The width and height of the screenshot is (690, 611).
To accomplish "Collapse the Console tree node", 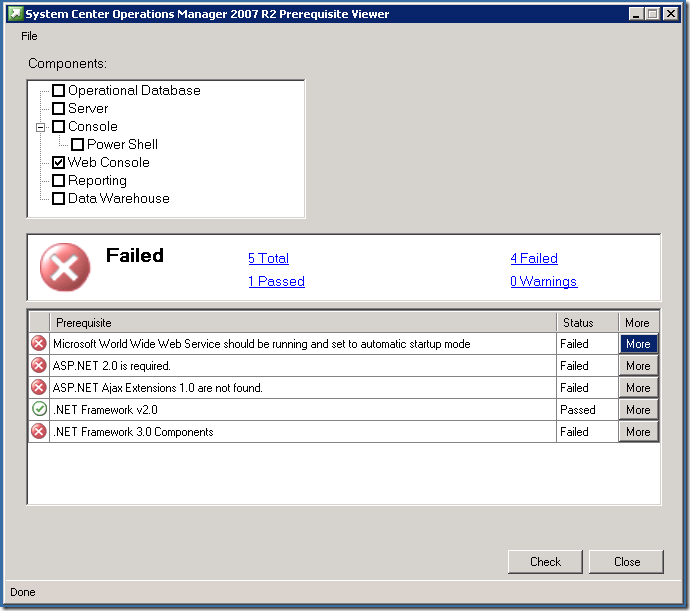I will click(40, 127).
